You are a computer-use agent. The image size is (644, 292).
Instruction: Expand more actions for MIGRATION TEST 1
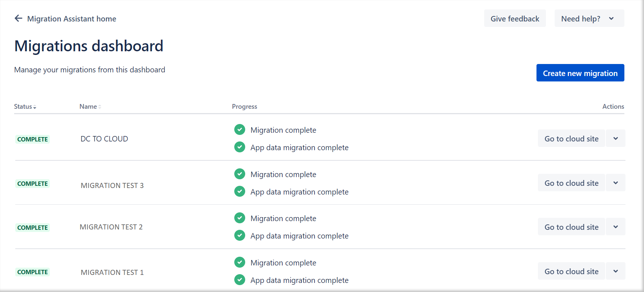click(x=616, y=271)
